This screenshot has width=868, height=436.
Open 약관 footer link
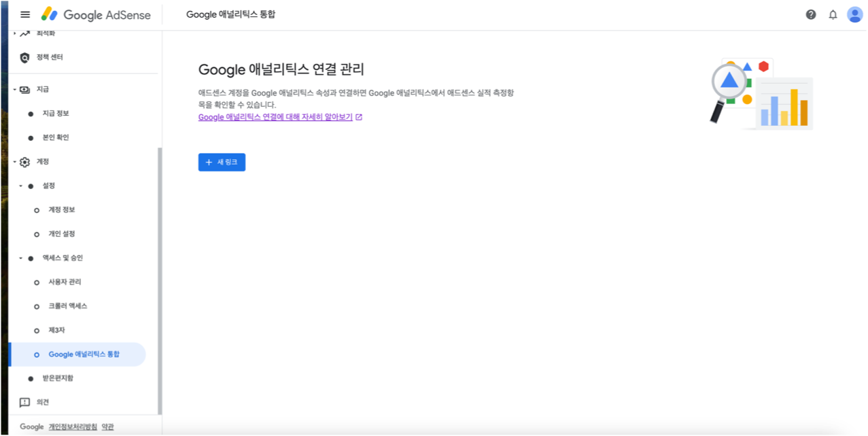108,427
